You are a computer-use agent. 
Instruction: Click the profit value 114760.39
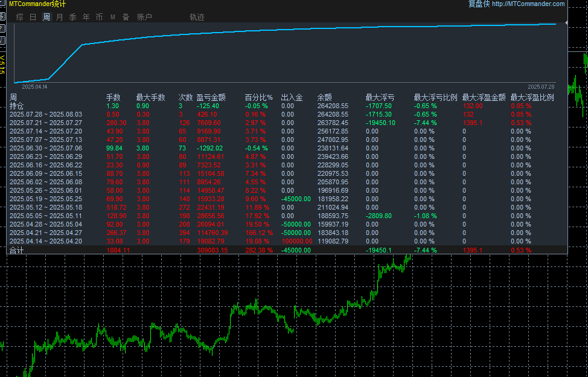click(213, 233)
